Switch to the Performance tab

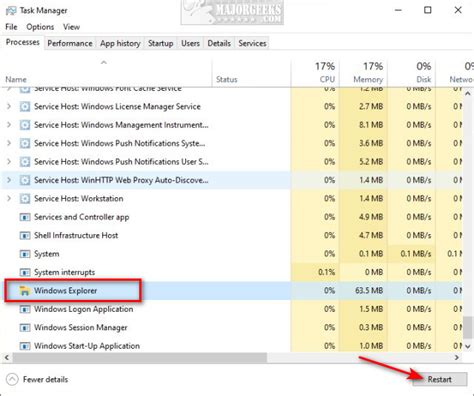[x=70, y=43]
